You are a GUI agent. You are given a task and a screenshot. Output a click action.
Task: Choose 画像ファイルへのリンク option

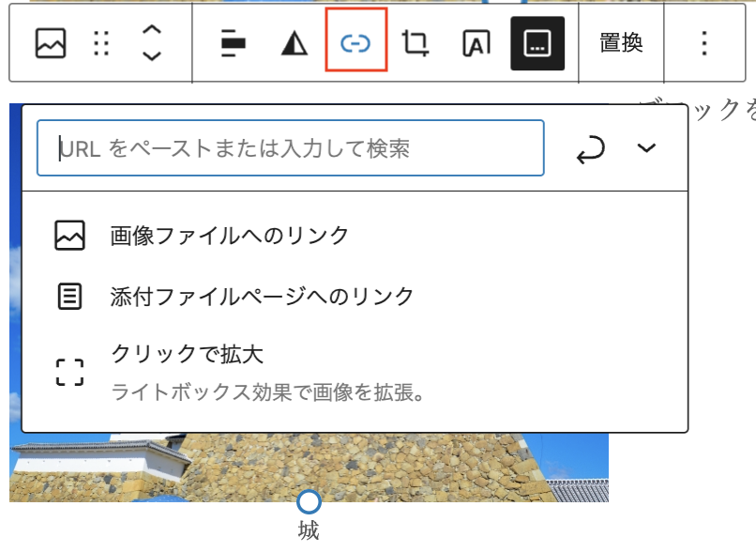coord(230,236)
